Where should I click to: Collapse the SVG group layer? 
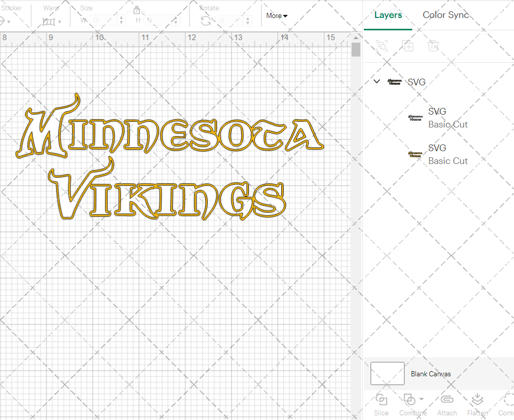377,81
